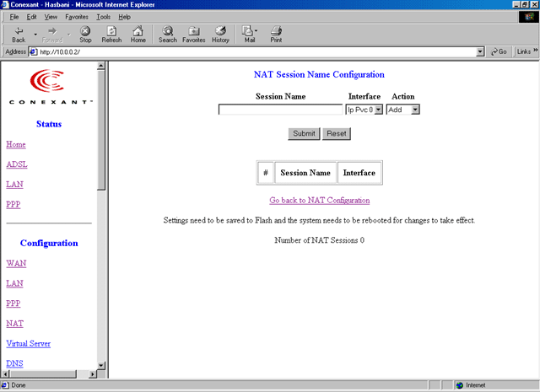This screenshot has height=392, width=540.
Task: Open the Back button history dropdown arrow
Action: (35, 35)
